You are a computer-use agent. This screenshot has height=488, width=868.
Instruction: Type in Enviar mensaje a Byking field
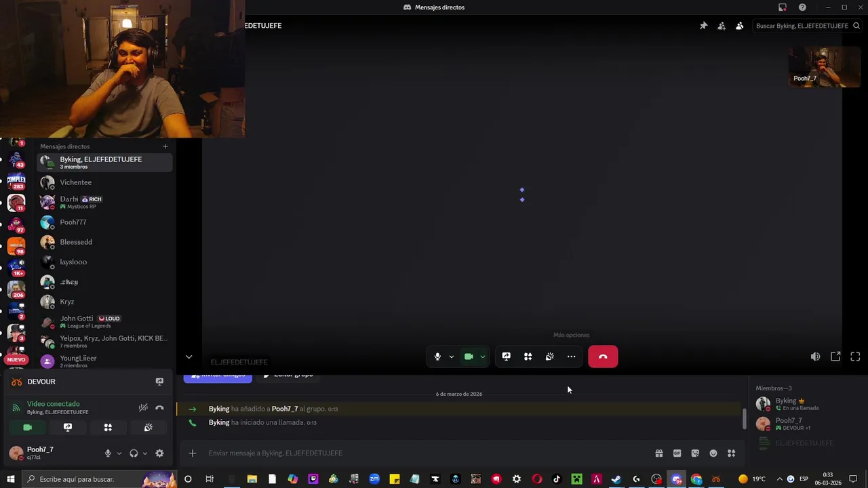tap(426, 453)
